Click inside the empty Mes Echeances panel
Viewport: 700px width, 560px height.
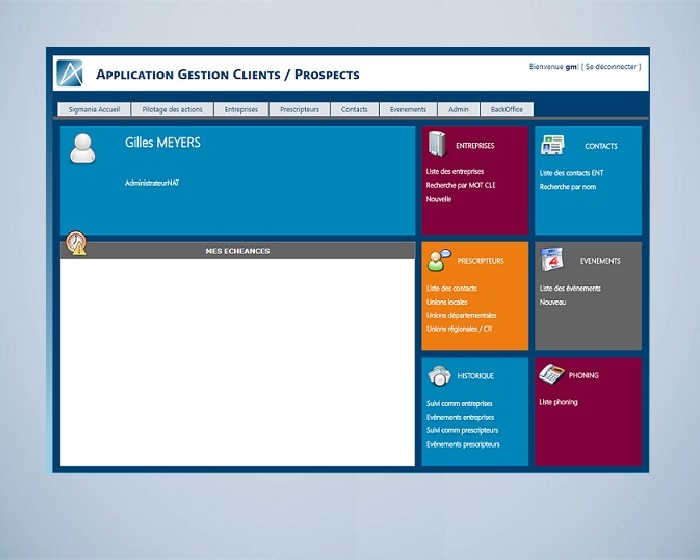coord(237,362)
